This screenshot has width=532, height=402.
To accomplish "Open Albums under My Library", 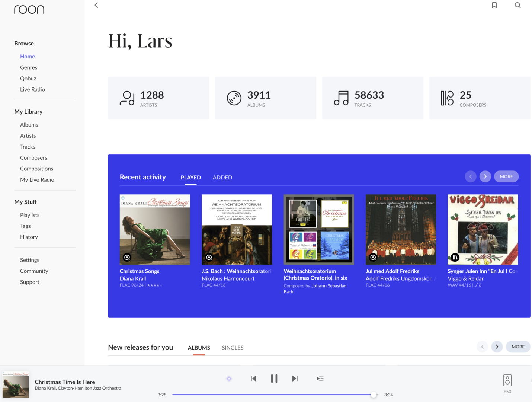I will coord(29,125).
